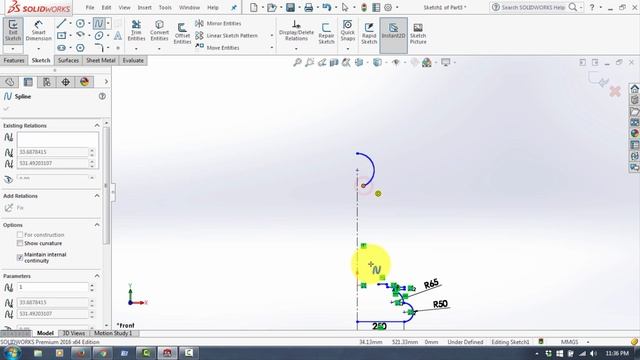
Task: Toggle the For construction checkbox
Action: click(x=20, y=235)
